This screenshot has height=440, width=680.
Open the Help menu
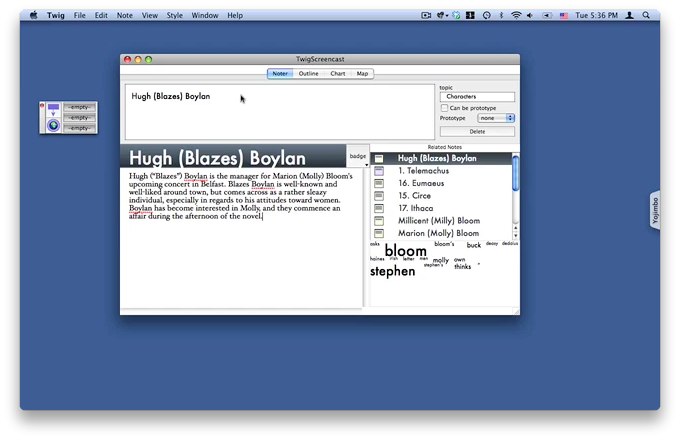(x=235, y=15)
